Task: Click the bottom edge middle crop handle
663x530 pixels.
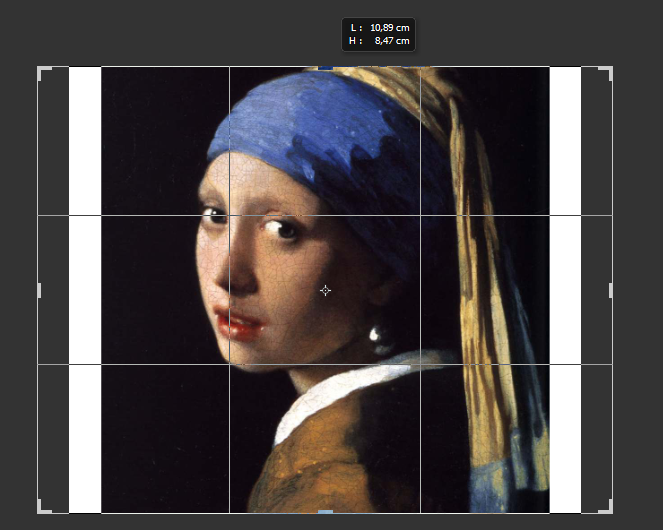Action: coord(325,512)
